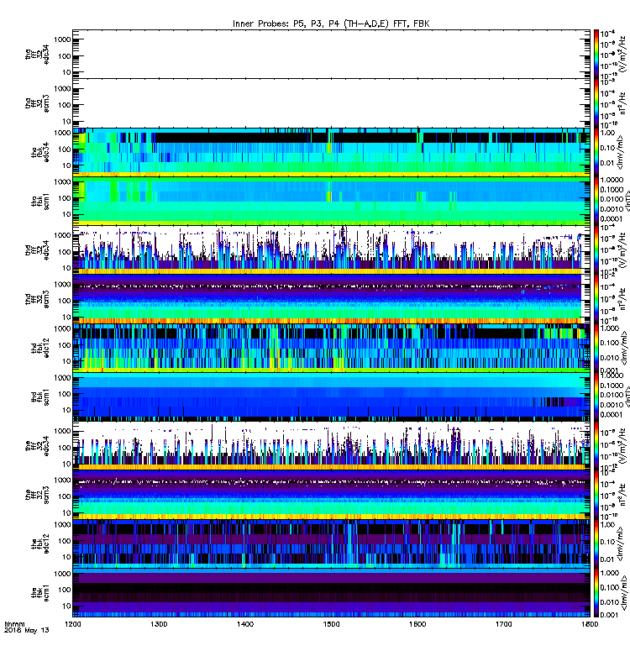Click the '1500' time axis label
This screenshot has height=672, width=630.
(331, 624)
